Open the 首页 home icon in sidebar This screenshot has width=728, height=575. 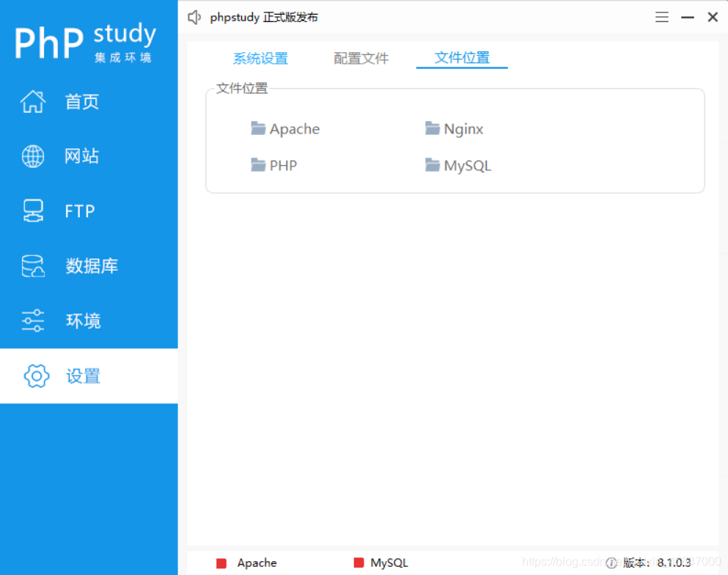32,101
